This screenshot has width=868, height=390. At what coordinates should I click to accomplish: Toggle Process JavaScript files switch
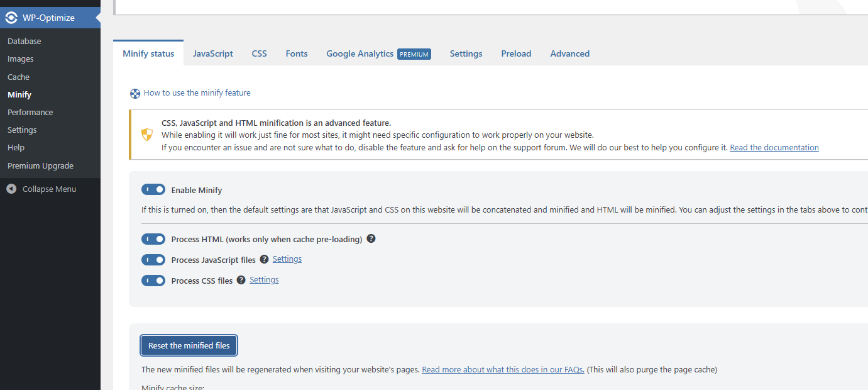pos(153,260)
